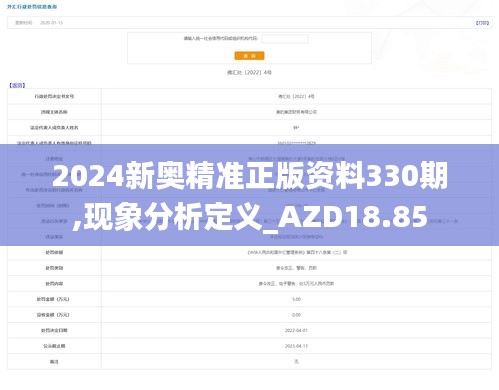The height and width of the screenshot is (390, 499).
Task: Select the remarks value 无
Action: point(296,361)
